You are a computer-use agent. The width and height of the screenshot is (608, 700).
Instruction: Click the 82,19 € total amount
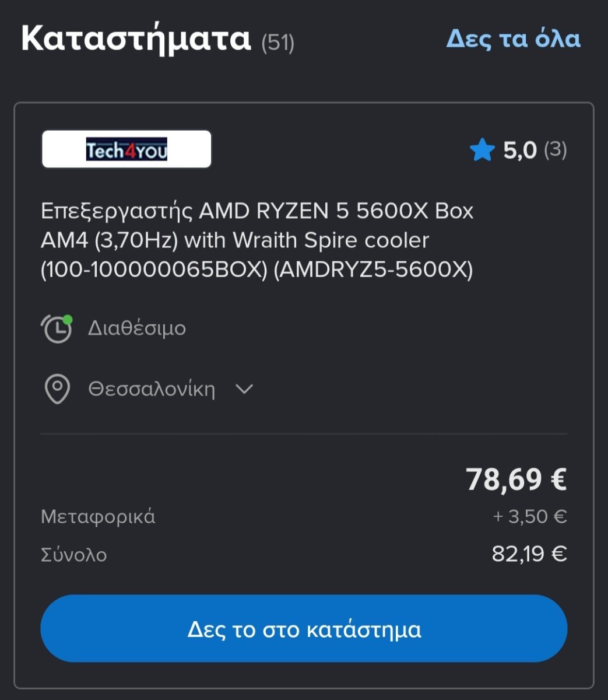point(529,554)
